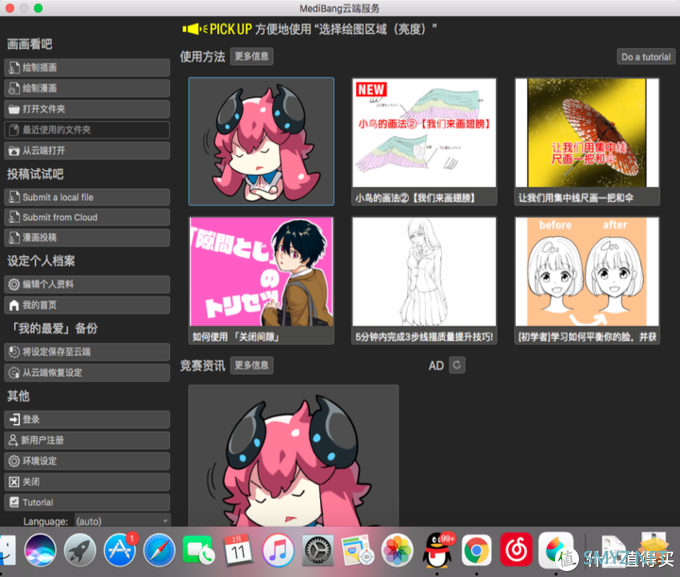Open the Language (auto) dropdown
This screenshot has height=577, width=680.
(x=123, y=521)
